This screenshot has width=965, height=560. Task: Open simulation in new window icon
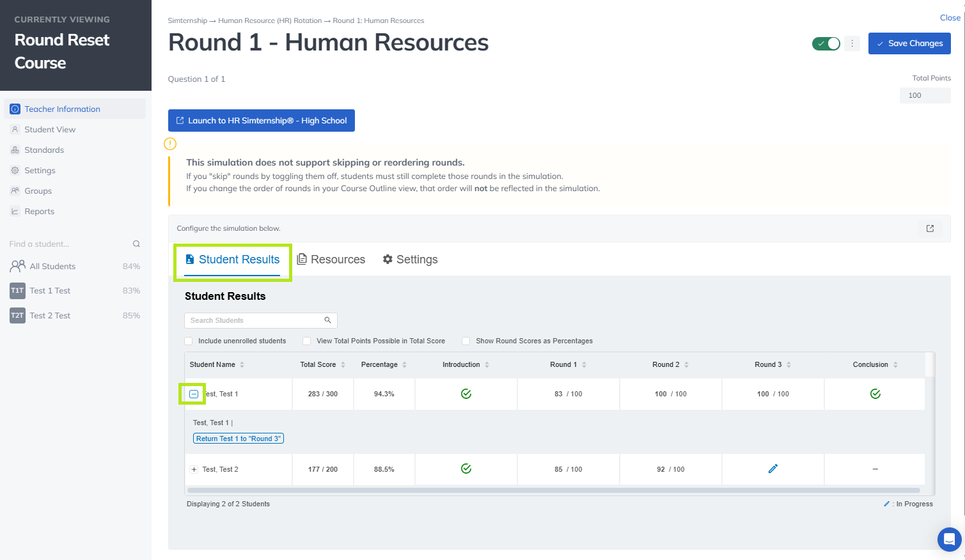[930, 228]
